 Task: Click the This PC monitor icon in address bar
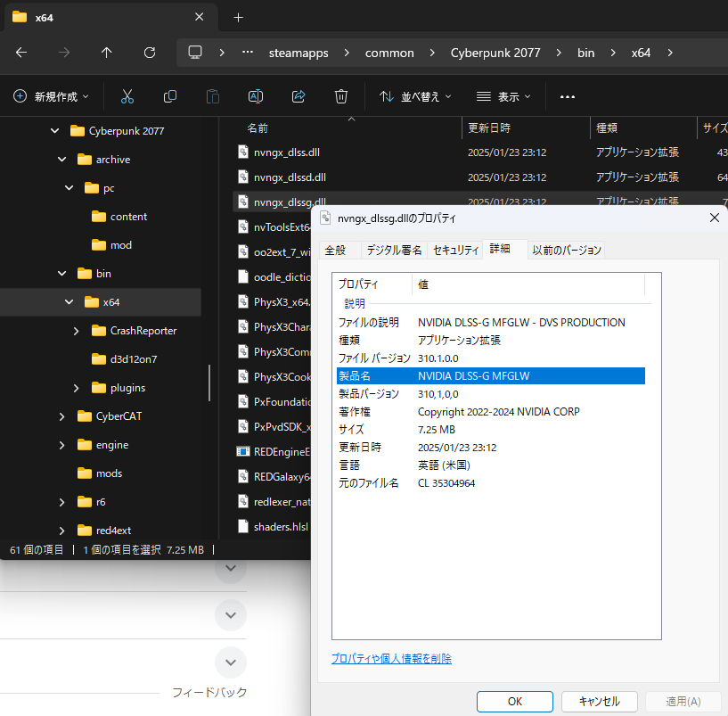coord(195,53)
